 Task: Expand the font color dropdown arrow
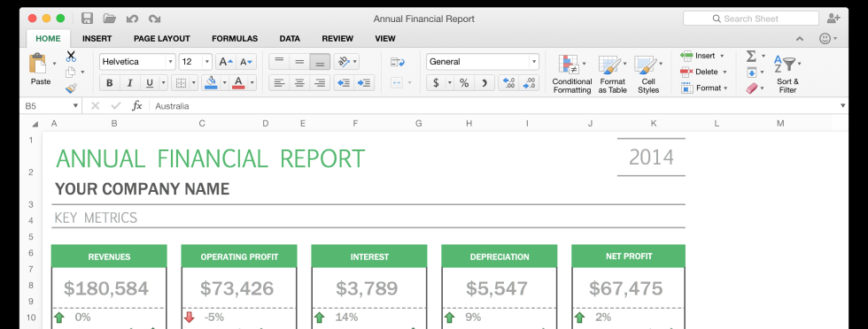252,83
